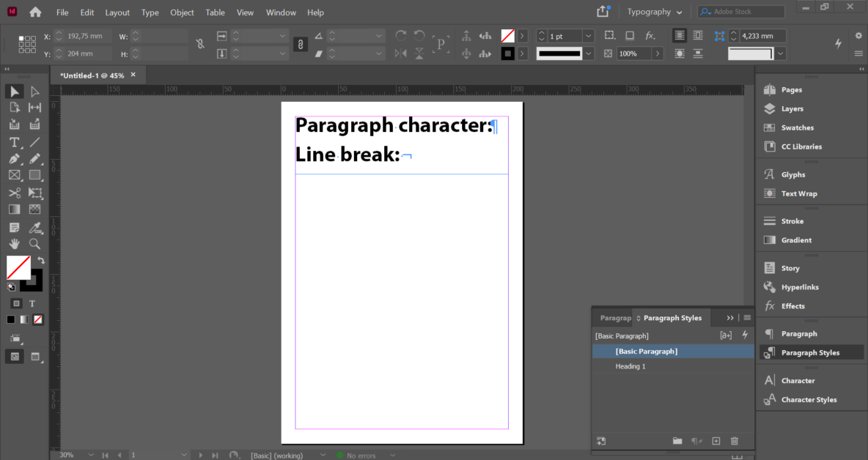
Task: Enable formatting affects text toggle
Action: [32, 303]
